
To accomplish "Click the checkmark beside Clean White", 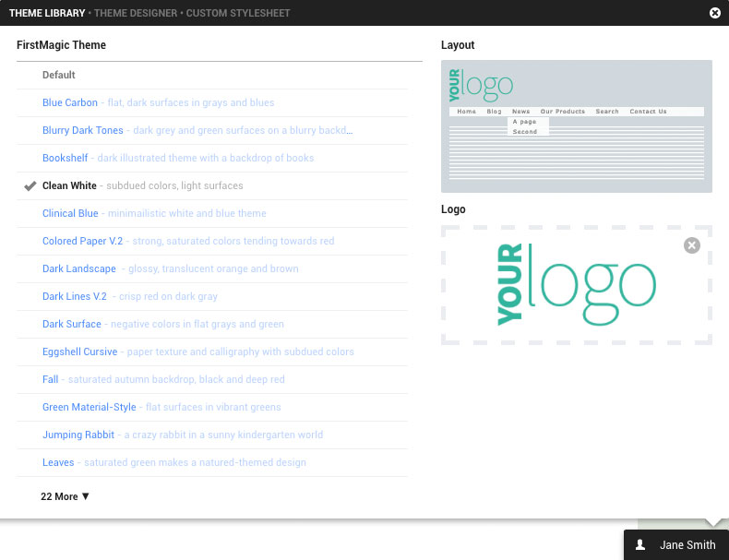I will pos(30,186).
